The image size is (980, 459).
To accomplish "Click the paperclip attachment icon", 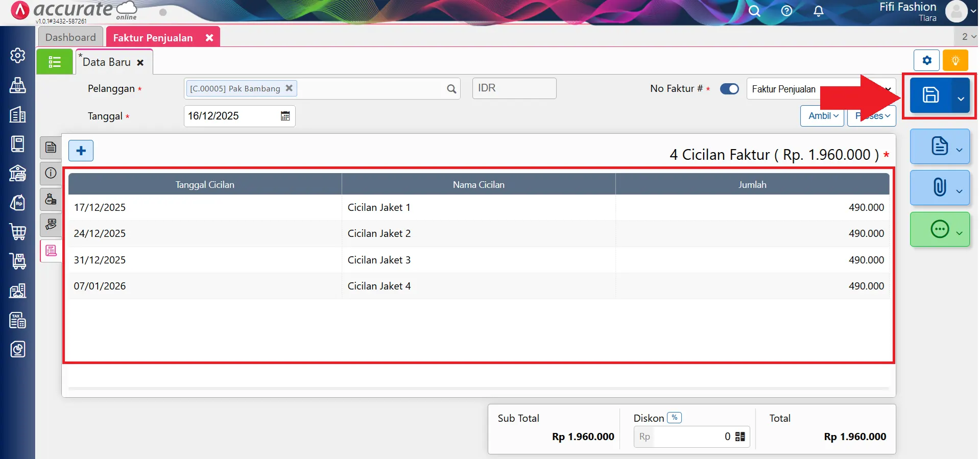I will tap(939, 187).
